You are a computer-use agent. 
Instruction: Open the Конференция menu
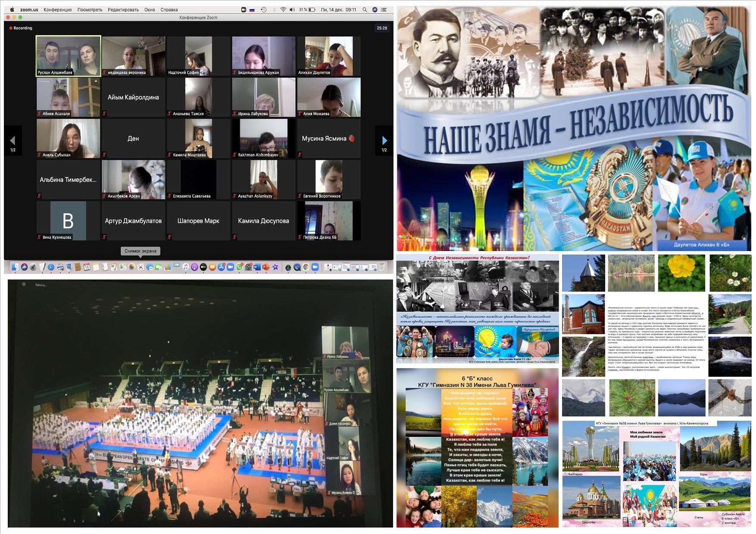click(x=57, y=9)
